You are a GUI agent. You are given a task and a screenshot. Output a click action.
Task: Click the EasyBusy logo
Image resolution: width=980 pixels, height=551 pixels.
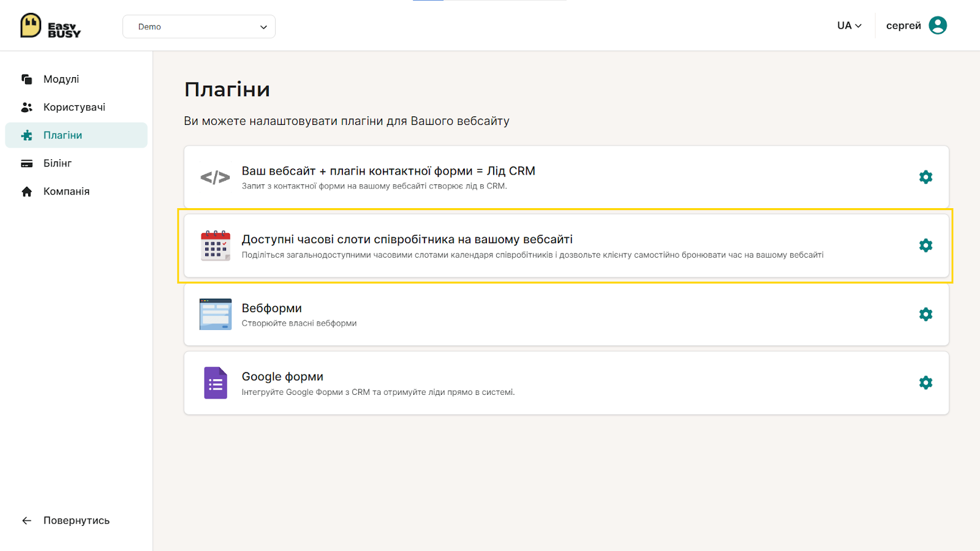(50, 26)
